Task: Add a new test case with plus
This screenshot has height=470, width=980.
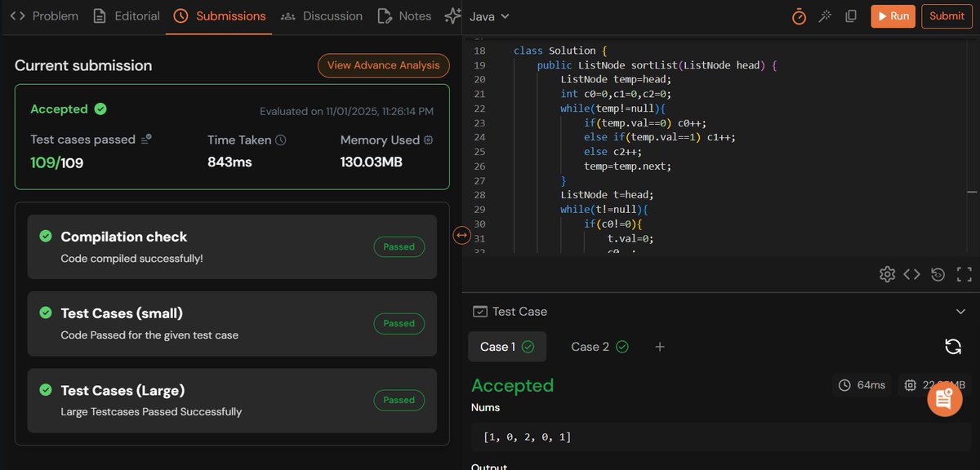Action: click(659, 346)
